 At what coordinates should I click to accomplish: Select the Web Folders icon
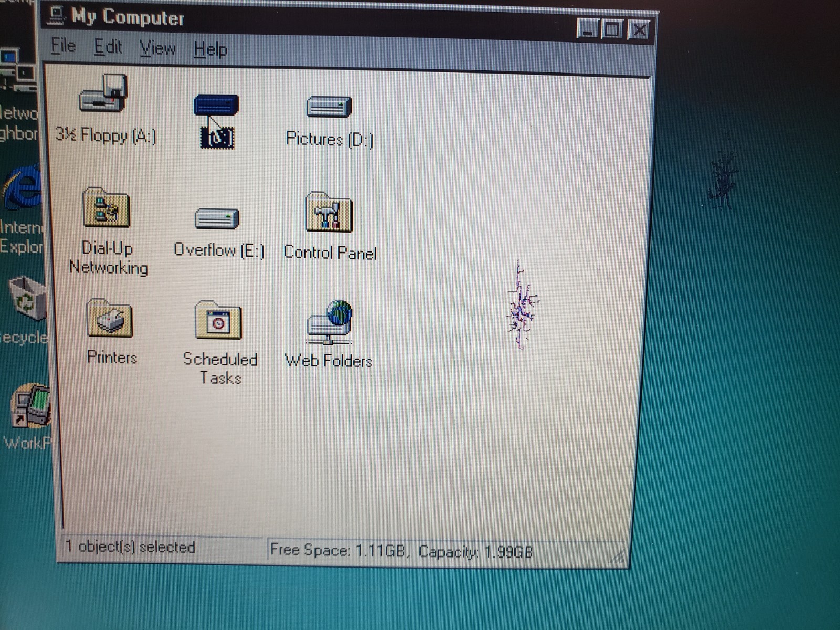(330, 322)
